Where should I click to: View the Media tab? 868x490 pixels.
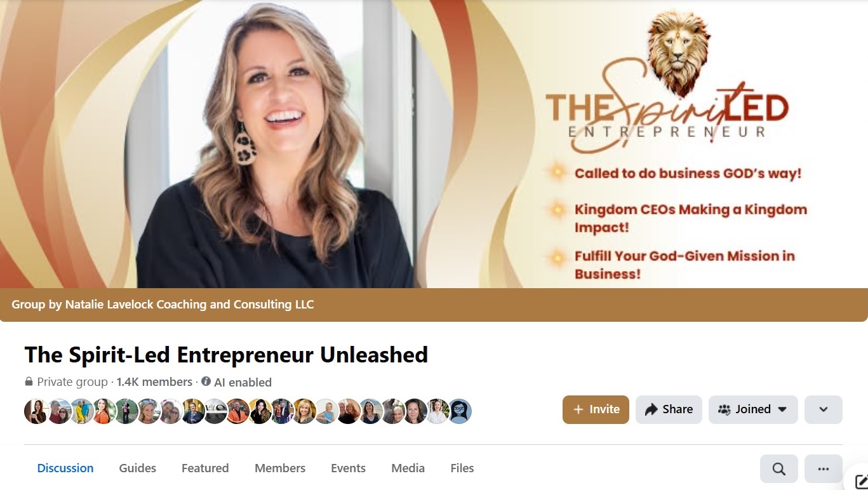pos(408,468)
